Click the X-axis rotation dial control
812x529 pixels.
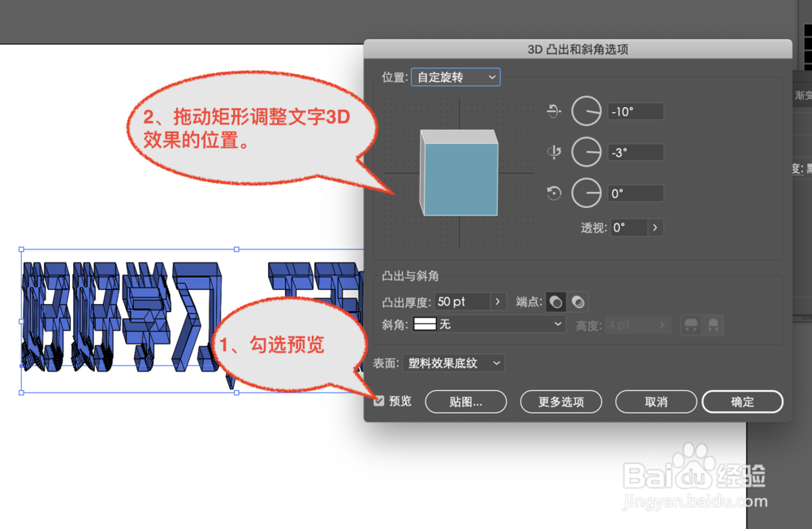pyautogui.click(x=586, y=111)
